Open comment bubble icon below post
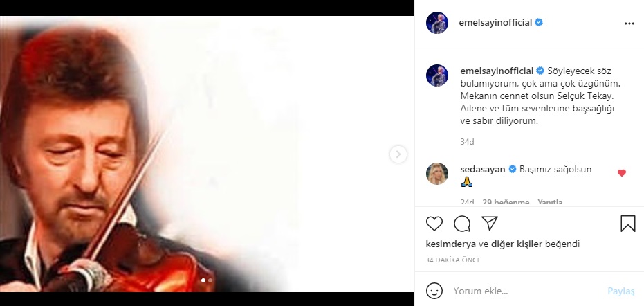The height and width of the screenshot is (306, 644). tap(462, 224)
